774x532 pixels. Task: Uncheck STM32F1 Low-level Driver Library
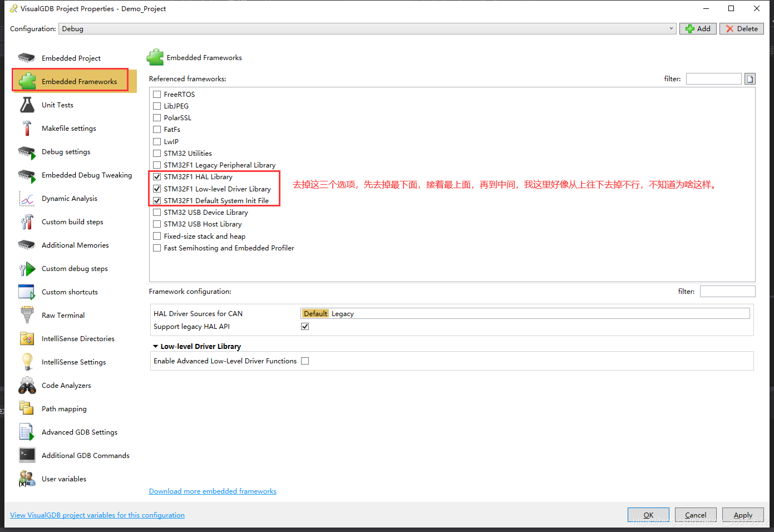click(157, 189)
